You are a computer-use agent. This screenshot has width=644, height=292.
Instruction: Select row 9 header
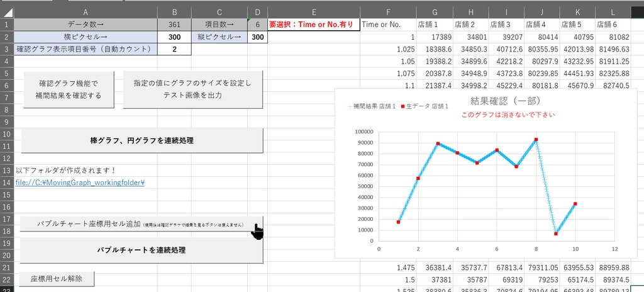[7, 122]
